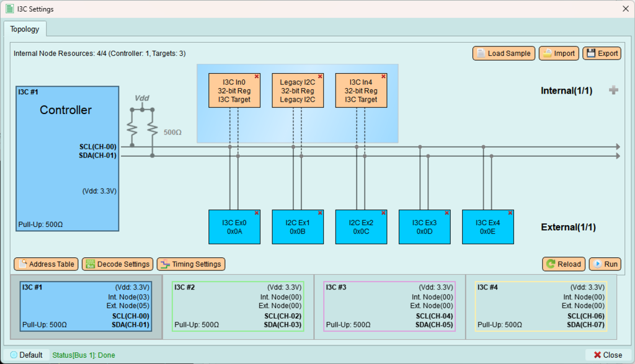The height and width of the screenshot is (364, 635).
Task: Add an internal node with plus icon
Action: point(613,91)
